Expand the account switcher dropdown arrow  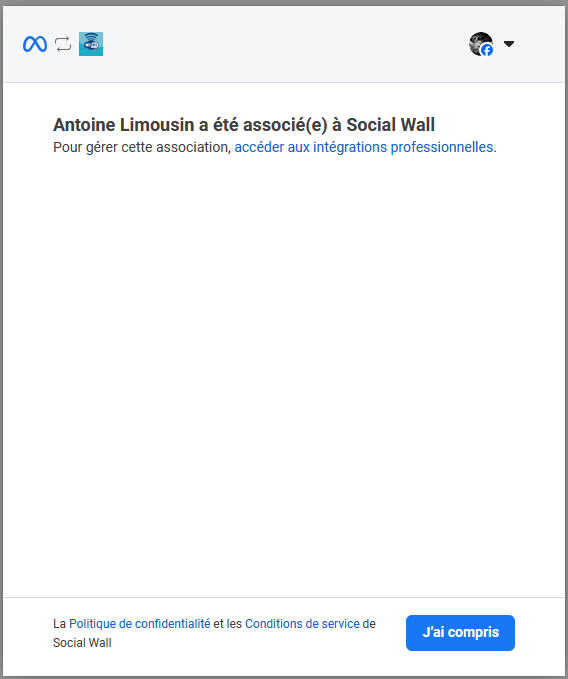(x=509, y=44)
